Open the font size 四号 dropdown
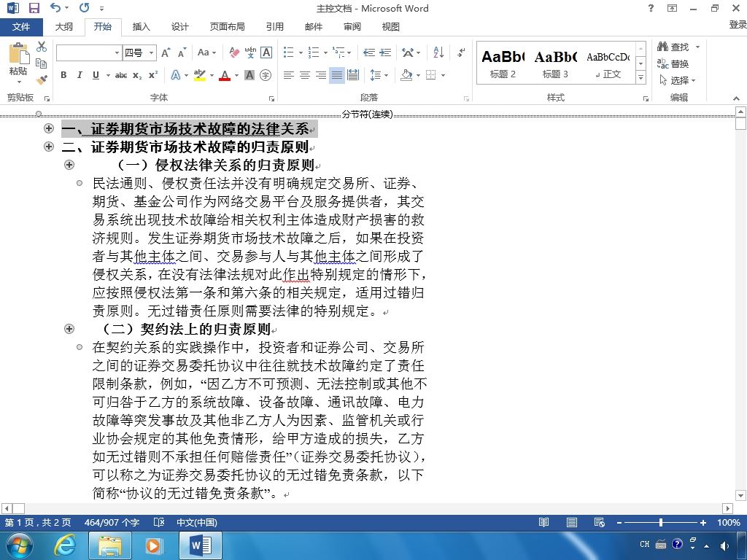Viewport: 747px width, 560px height. click(151, 52)
